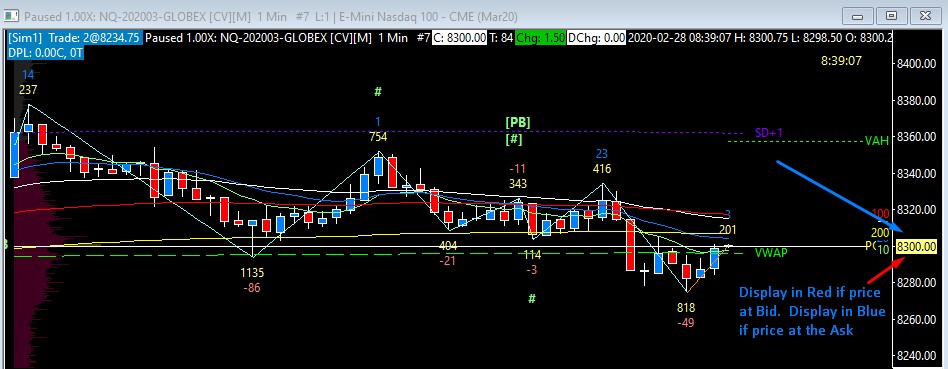948x369 pixels.
Task: Click the blue arrow drawing on the chart
Action: (839, 197)
